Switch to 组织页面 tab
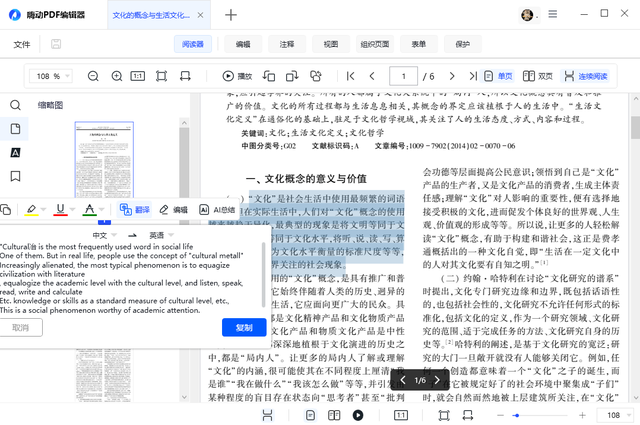Image resolution: width=640 pixels, height=425 pixels. click(375, 44)
